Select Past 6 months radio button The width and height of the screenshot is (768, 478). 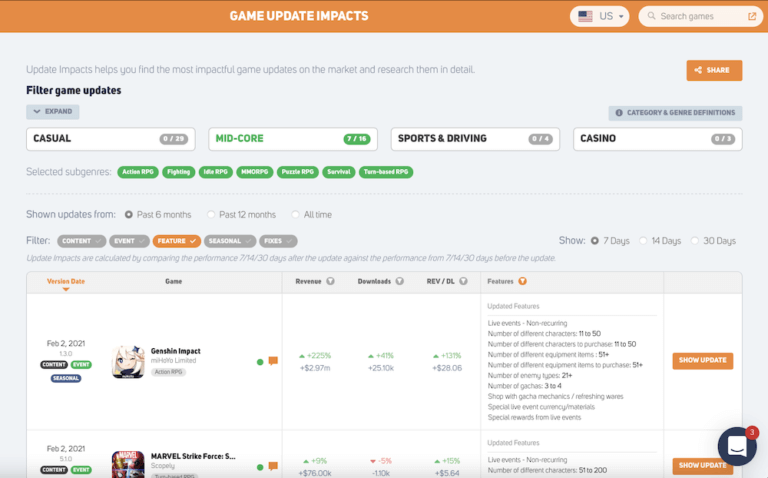(129, 215)
